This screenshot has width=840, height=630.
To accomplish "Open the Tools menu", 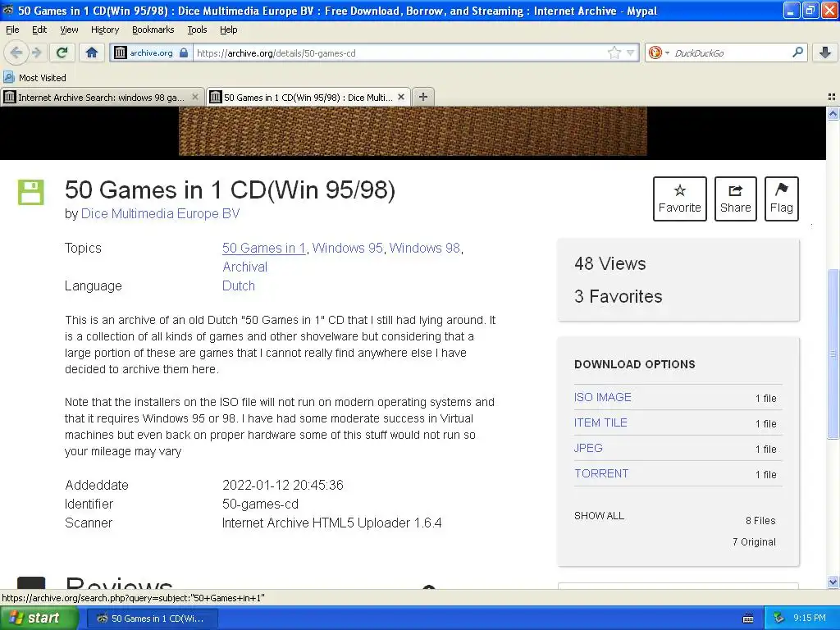I will (x=197, y=30).
